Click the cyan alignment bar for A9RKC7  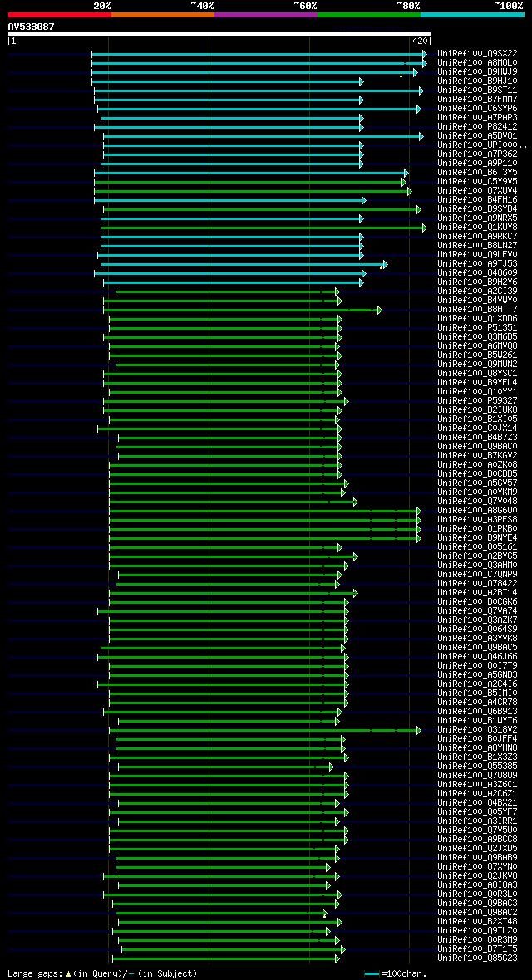point(232,237)
